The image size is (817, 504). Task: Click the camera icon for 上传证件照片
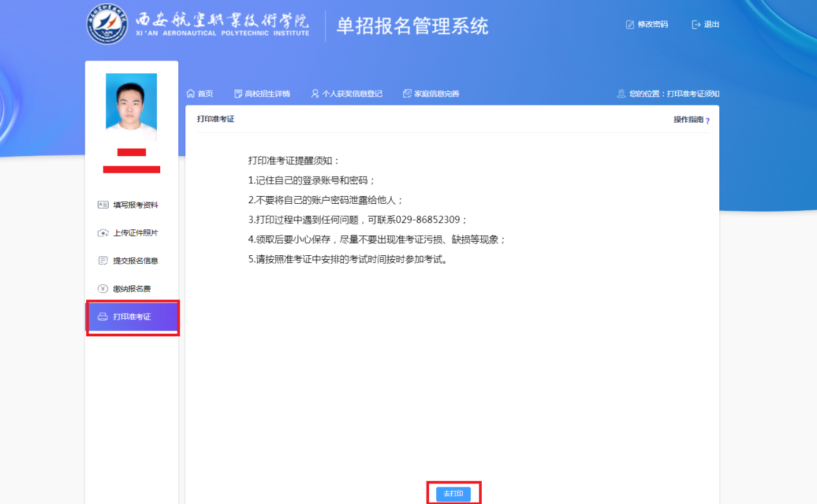[102, 233]
